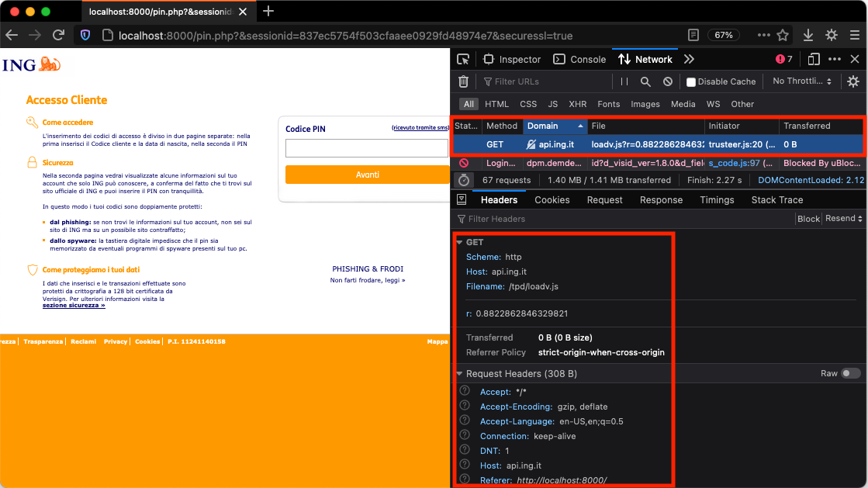Open the Stack Trace tab
The height and width of the screenshot is (488, 868).
[x=776, y=200]
